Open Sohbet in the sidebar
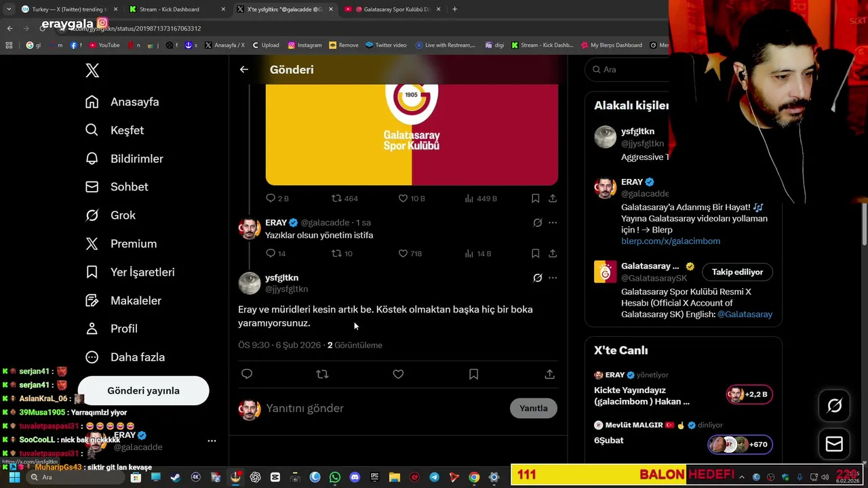 click(x=117, y=187)
